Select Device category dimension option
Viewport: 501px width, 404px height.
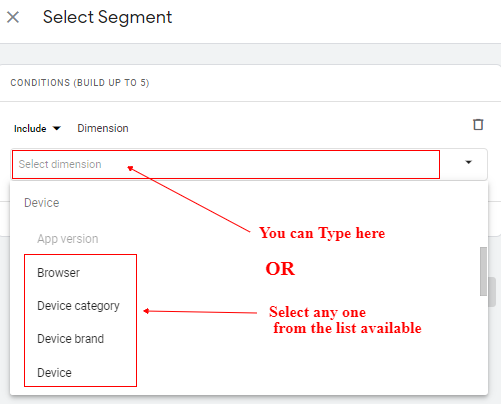pos(78,306)
